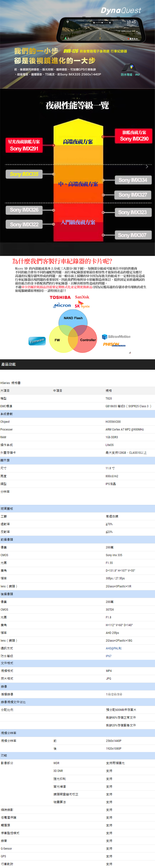The height and width of the screenshot is (868, 155).
Task: Click the 2560x1440P front resolution value
Action: point(114,741)
